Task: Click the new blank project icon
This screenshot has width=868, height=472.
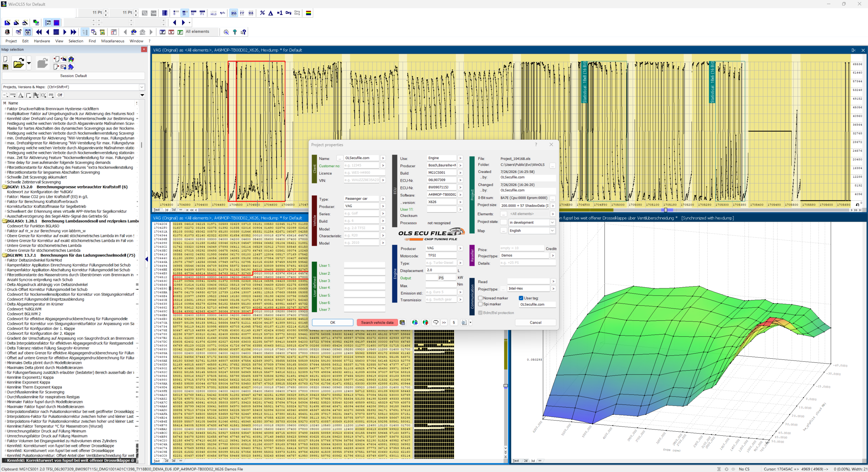Action: click(x=5, y=59)
